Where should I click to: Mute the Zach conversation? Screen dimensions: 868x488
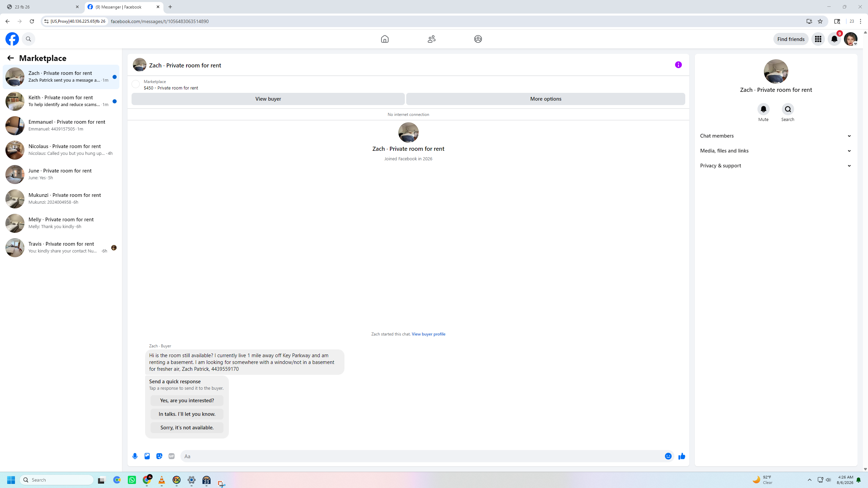pos(763,109)
